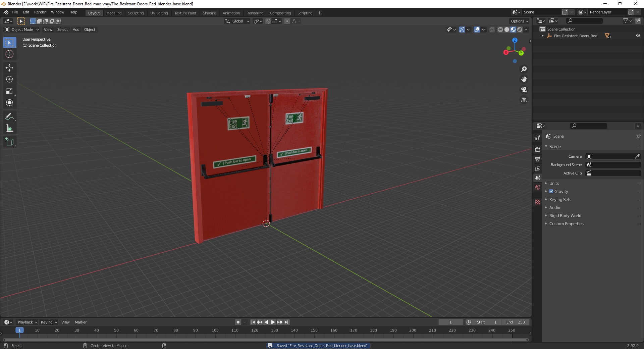Toggle viewport gizmos display
644x349 pixels.
(x=462, y=30)
